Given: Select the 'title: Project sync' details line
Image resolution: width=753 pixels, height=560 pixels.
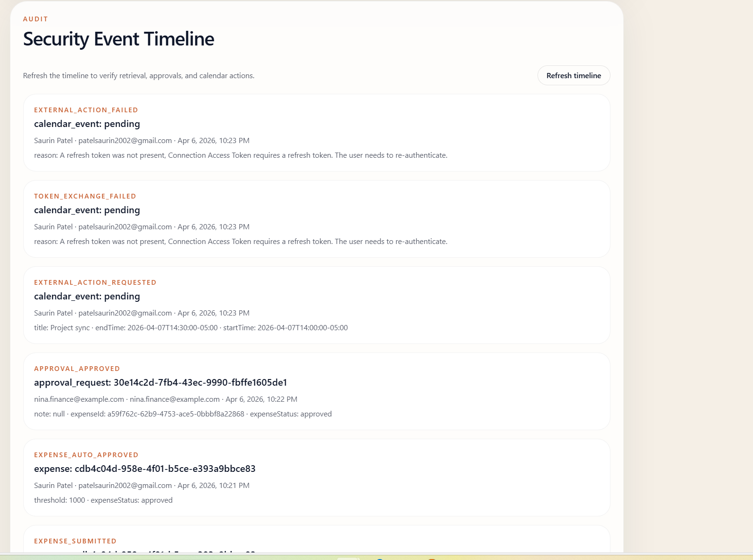Looking at the screenshot, I should click(x=191, y=328).
